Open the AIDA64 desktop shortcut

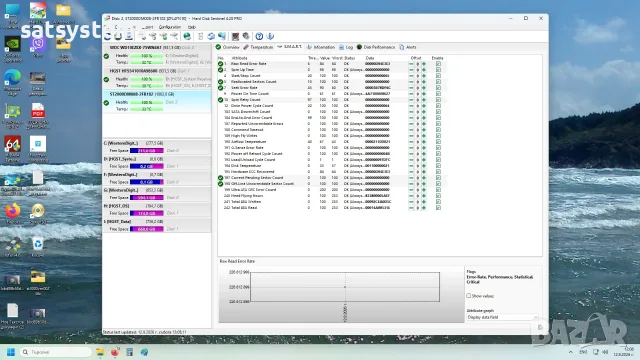point(13,147)
